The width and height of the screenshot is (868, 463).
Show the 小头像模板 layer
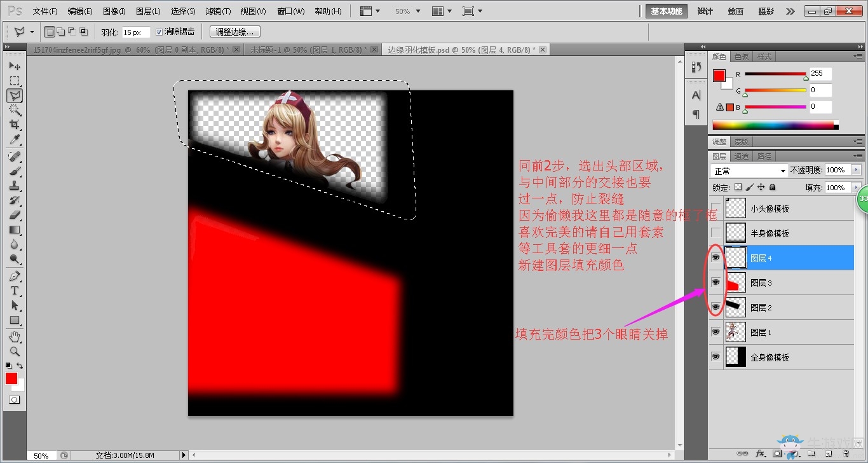[716, 209]
